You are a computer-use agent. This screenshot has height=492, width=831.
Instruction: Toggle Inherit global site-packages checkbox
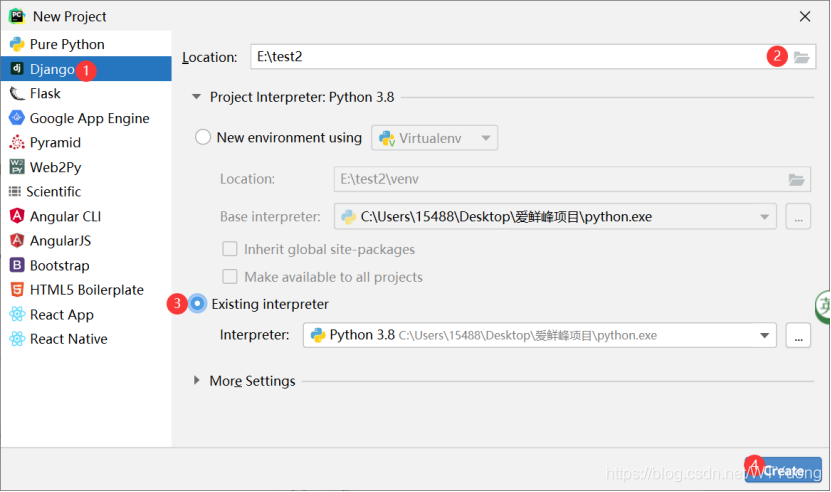coord(230,249)
